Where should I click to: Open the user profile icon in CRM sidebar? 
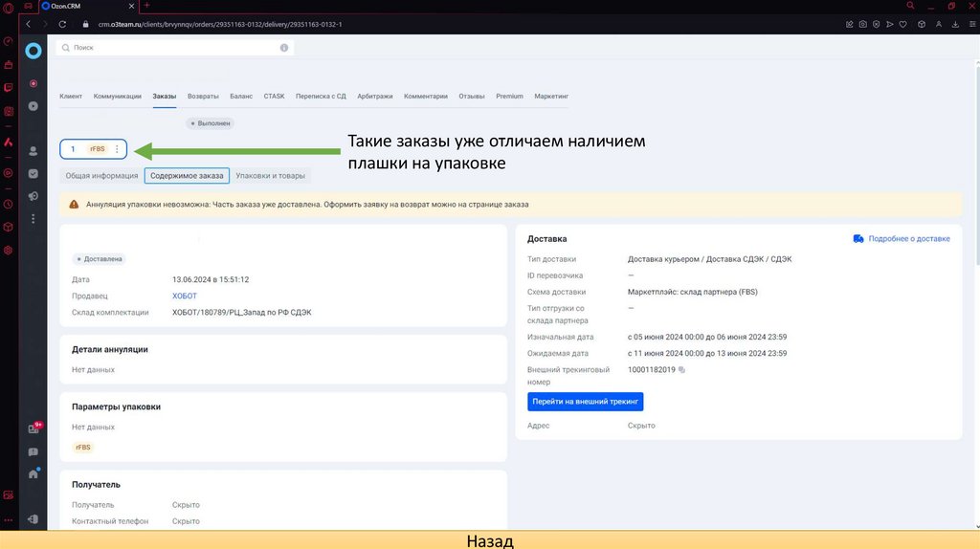[x=33, y=151]
